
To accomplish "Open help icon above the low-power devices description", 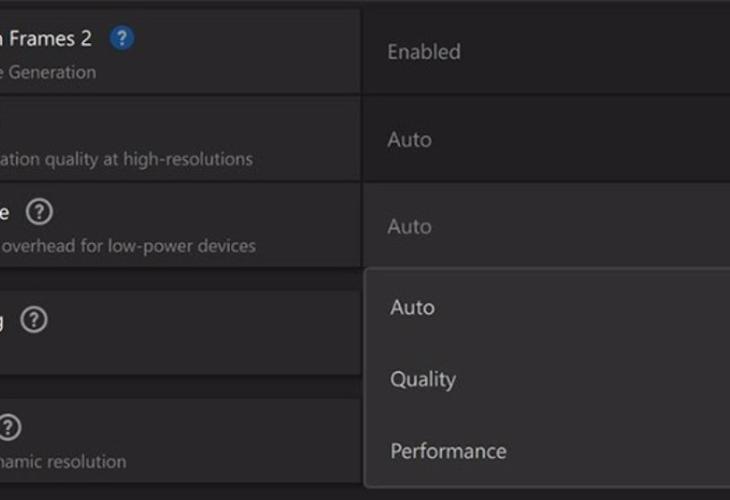I will (x=39, y=212).
